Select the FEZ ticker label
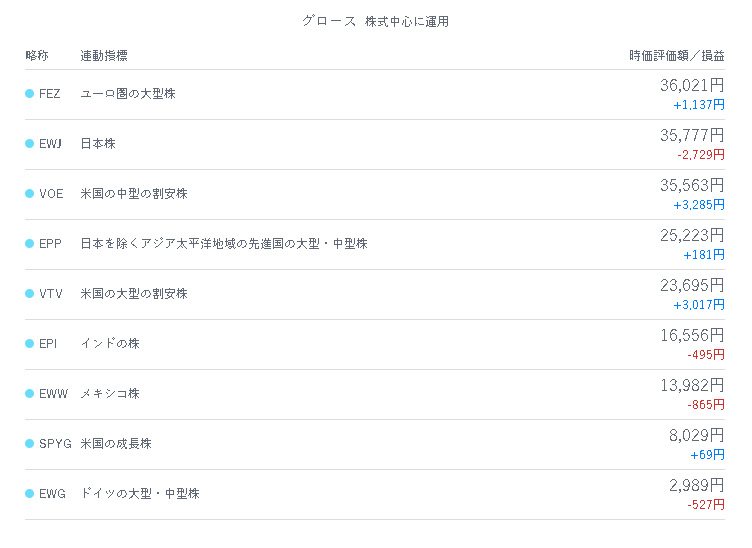This screenshot has width=752, height=548. [x=50, y=93]
